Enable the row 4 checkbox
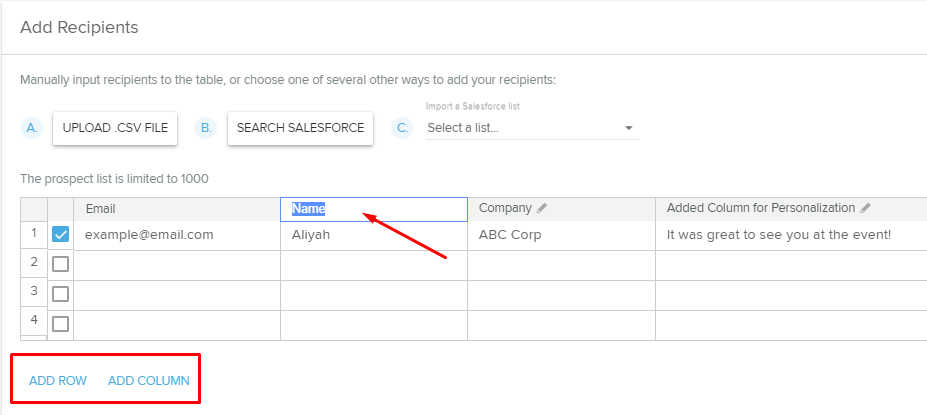The height and width of the screenshot is (415, 927). click(x=60, y=324)
